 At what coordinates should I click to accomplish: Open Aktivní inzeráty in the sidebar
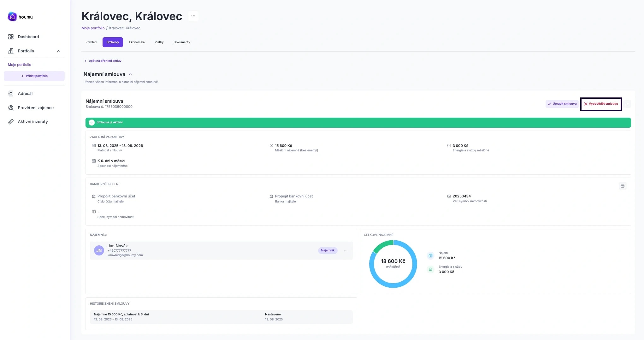point(32,121)
